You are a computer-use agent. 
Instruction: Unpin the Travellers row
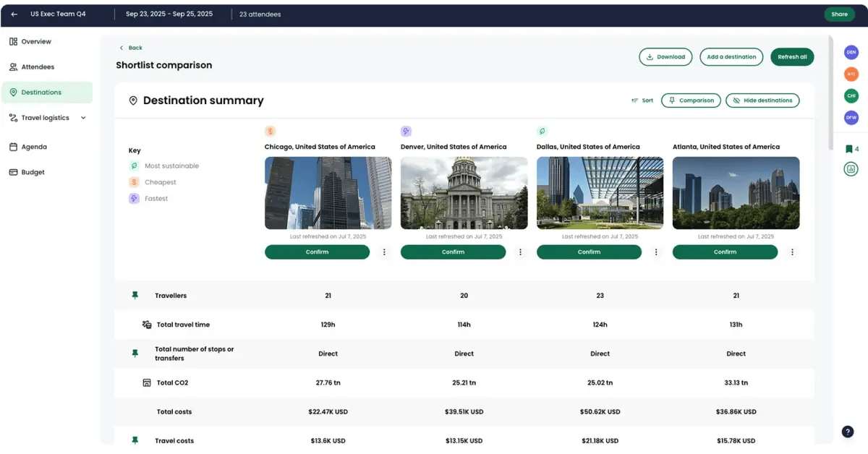[x=135, y=296]
